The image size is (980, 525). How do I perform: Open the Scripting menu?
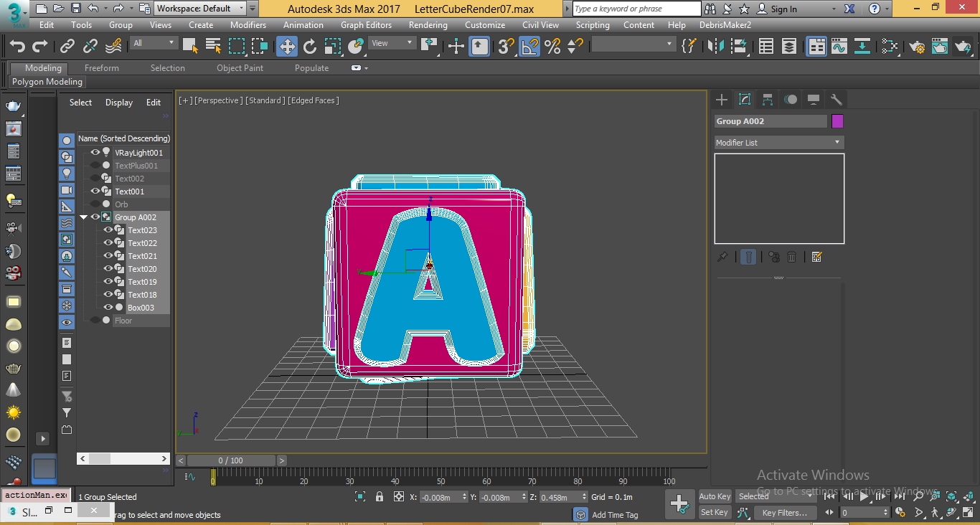click(x=593, y=25)
